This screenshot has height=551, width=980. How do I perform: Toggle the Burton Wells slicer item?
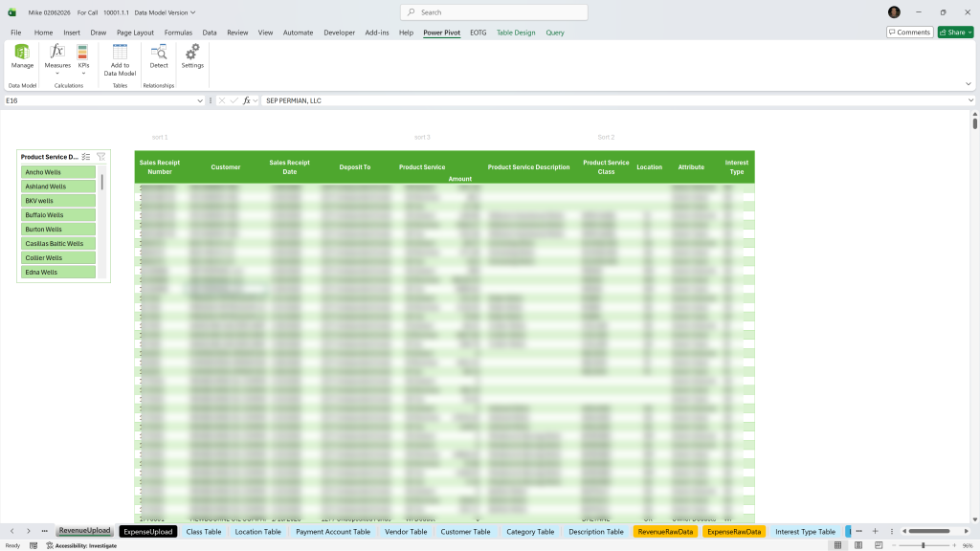tap(58, 230)
